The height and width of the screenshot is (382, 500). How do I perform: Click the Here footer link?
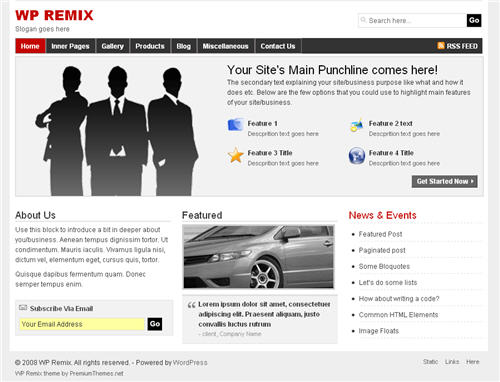[x=473, y=362]
